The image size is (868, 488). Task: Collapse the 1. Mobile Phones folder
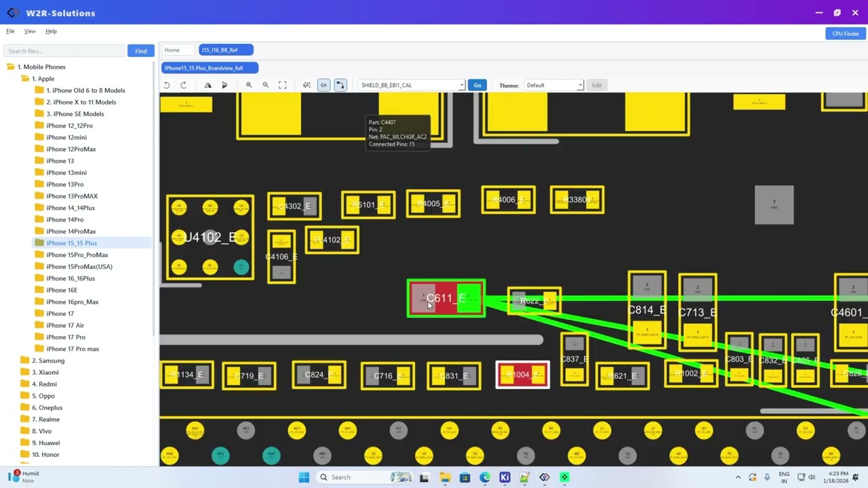coord(41,66)
